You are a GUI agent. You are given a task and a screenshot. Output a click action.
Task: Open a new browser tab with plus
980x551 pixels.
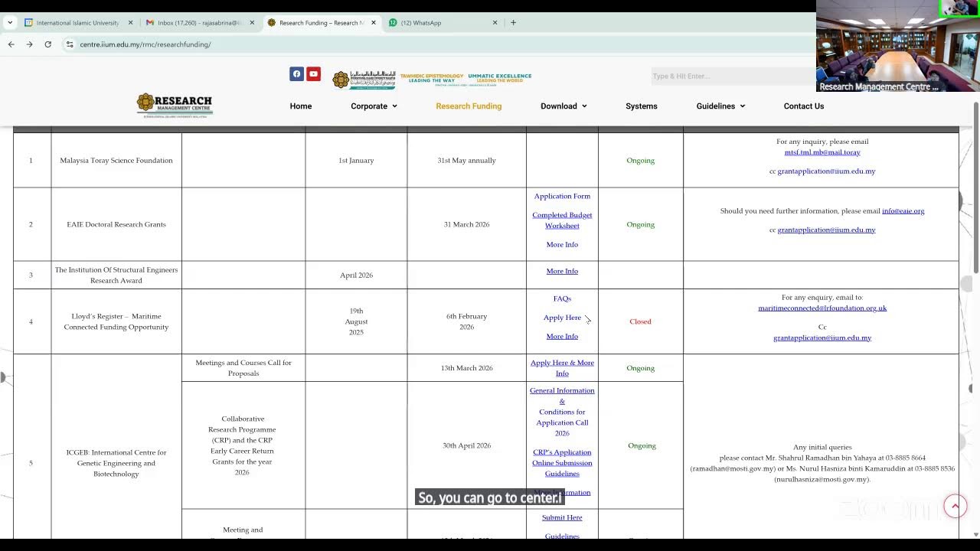pyautogui.click(x=513, y=23)
